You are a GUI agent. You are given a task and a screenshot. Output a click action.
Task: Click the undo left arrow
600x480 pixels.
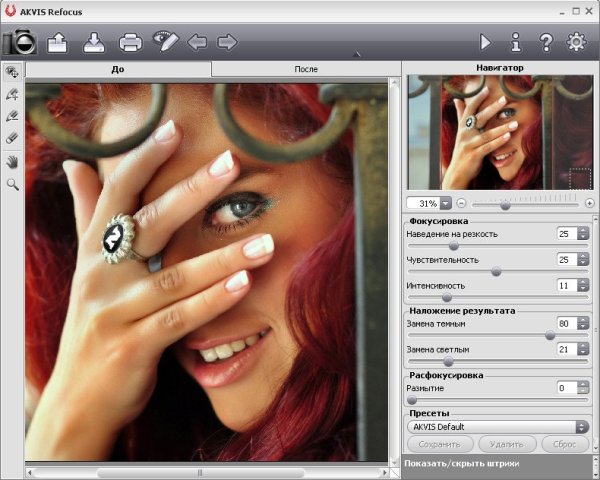click(197, 42)
